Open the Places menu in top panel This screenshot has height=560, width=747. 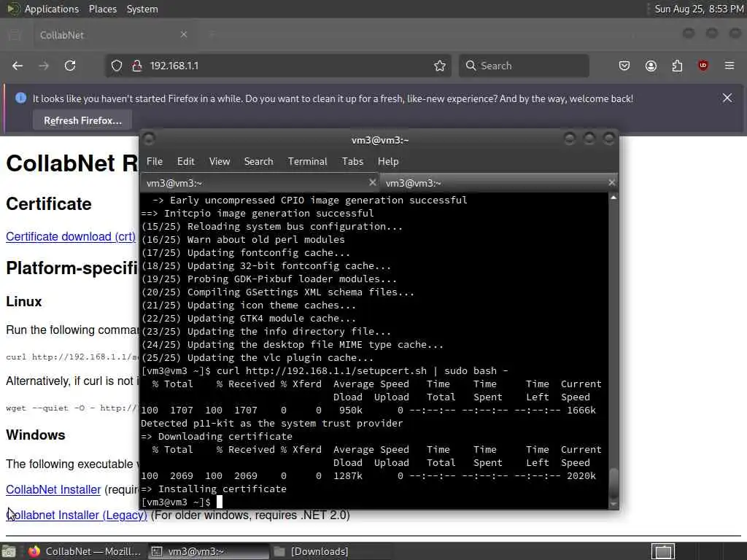(103, 9)
